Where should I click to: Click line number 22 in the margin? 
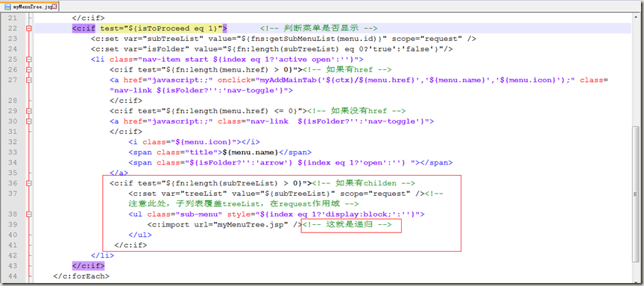pyautogui.click(x=13, y=28)
